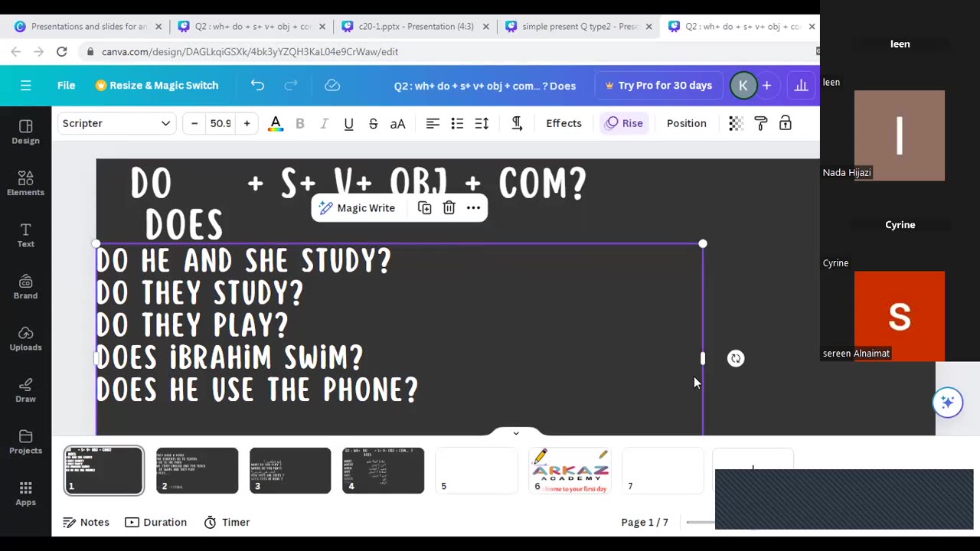Screen dimensions: 980x551
Task: Collapse the page thumbnails strip
Action: point(515,433)
